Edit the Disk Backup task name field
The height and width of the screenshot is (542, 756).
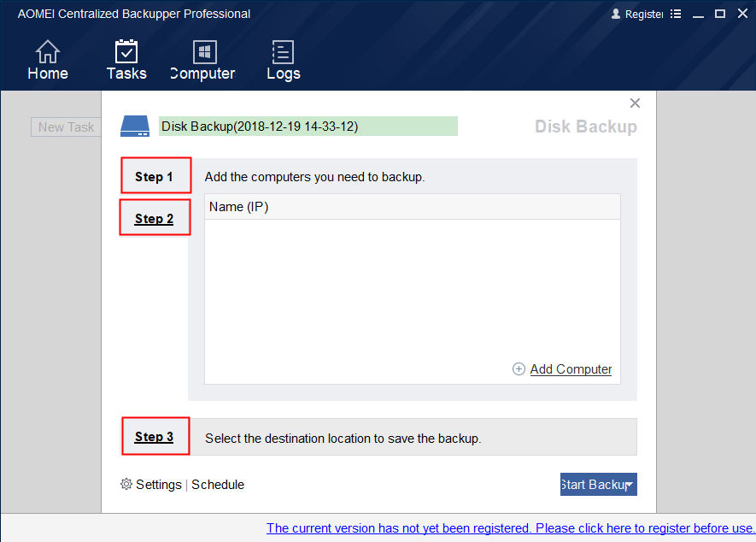308,126
